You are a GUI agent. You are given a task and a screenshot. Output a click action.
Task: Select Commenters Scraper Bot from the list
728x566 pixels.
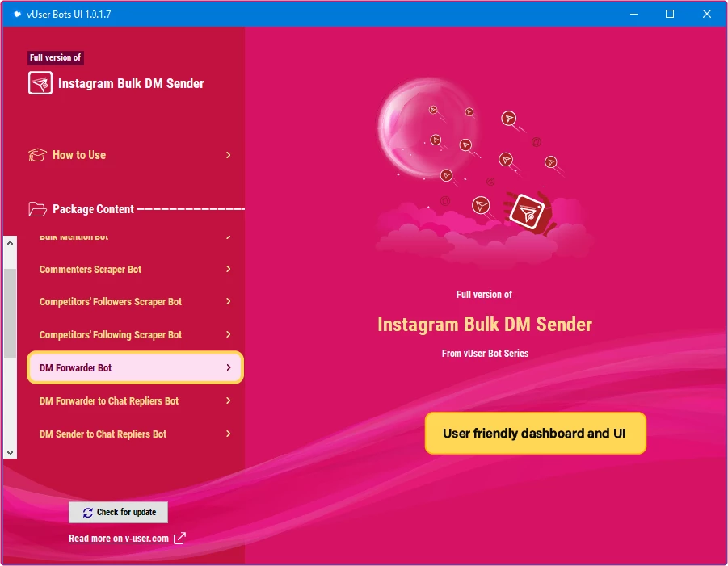135,269
